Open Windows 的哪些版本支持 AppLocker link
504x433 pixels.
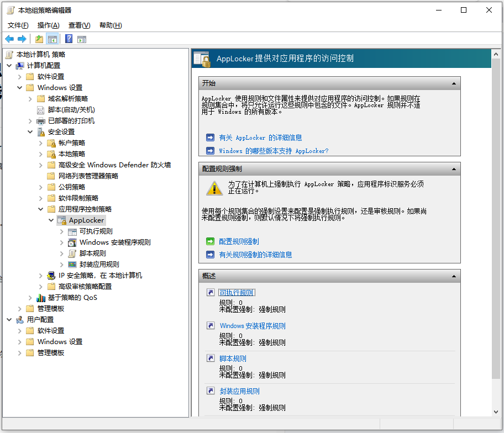[274, 151]
